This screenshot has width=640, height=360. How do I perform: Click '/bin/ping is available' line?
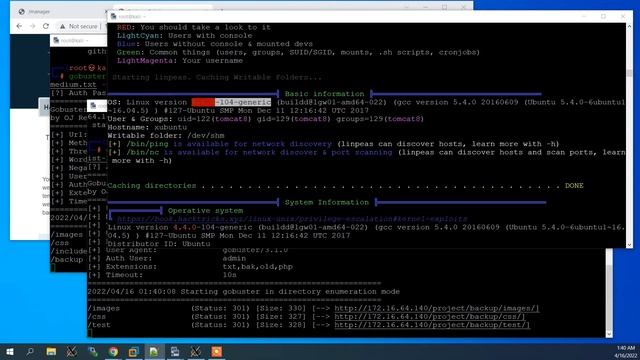click(333, 144)
